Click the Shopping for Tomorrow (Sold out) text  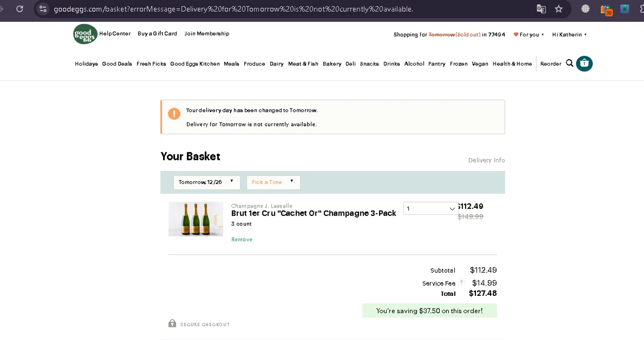click(x=437, y=35)
